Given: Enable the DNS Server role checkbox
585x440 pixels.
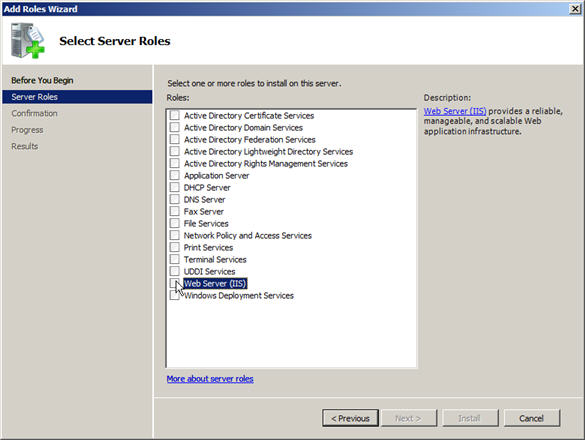Looking at the screenshot, I should tap(174, 199).
